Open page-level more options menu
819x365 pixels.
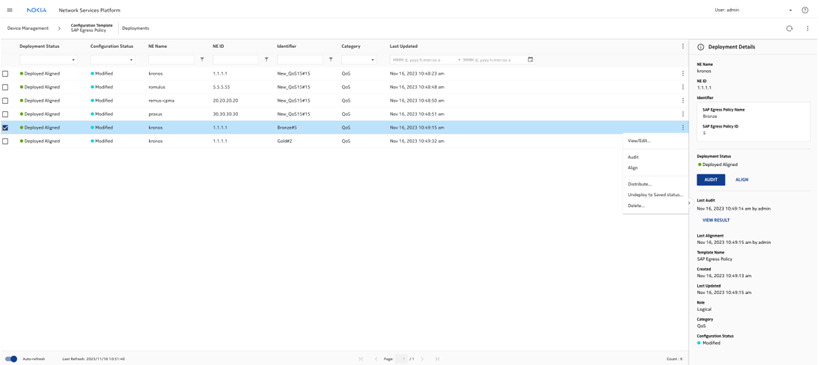point(807,28)
